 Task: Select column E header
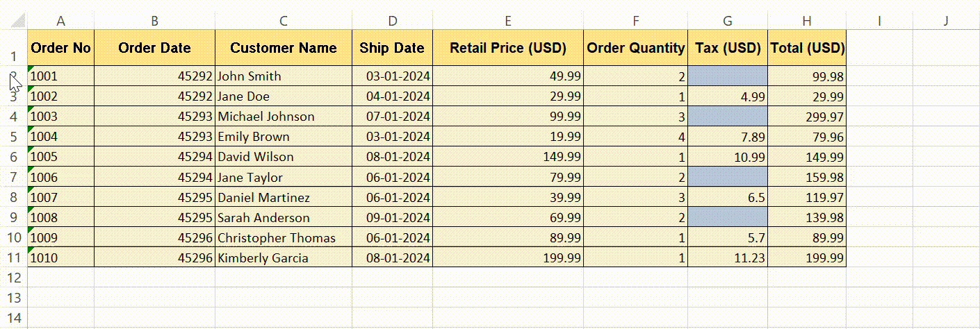(508, 21)
